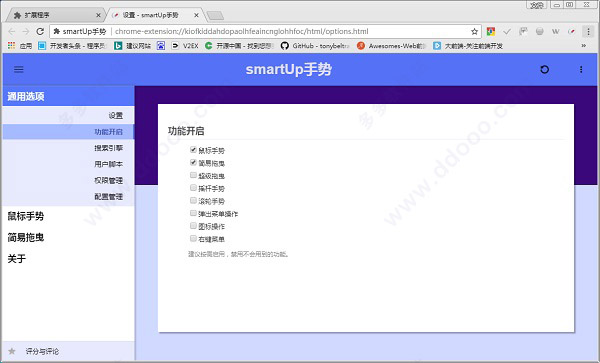Click the reset circular-arrow icon in header
The height and width of the screenshot is (363, 600).
544,69
